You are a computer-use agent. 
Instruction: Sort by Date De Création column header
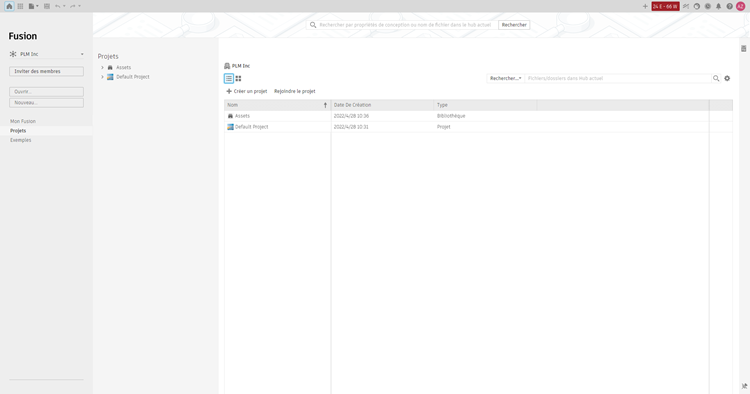(383, 105)
